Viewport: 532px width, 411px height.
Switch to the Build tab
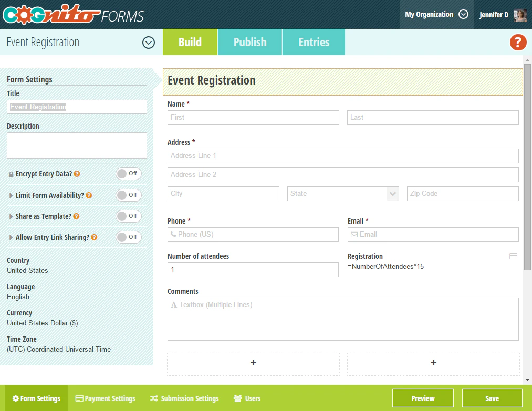pos(190,42)
